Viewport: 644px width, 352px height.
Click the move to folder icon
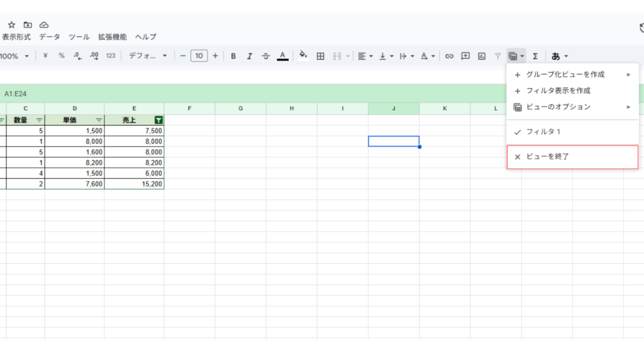click(28, 25)
